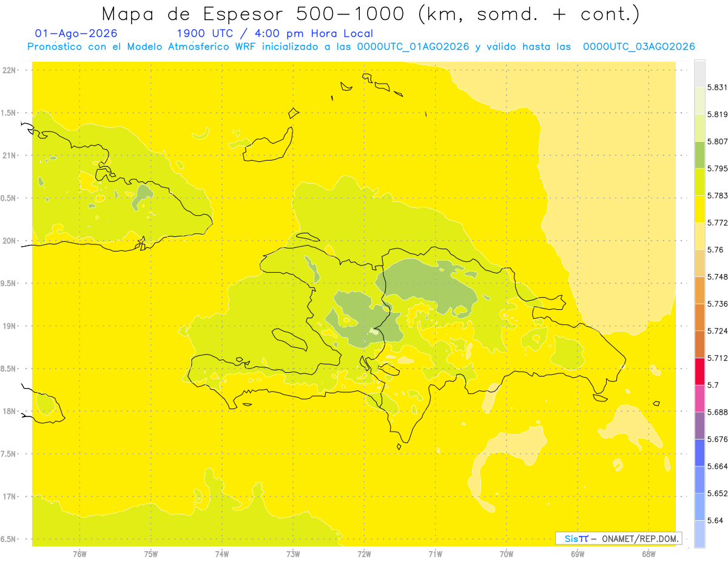Click the 18N latitude label
The width and height of the screenshot is (728, 562).
10,411
